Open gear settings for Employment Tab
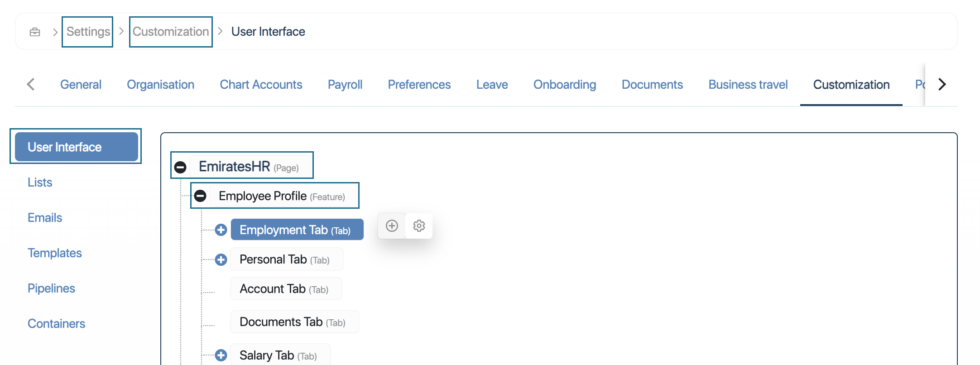 click(419, 226)
